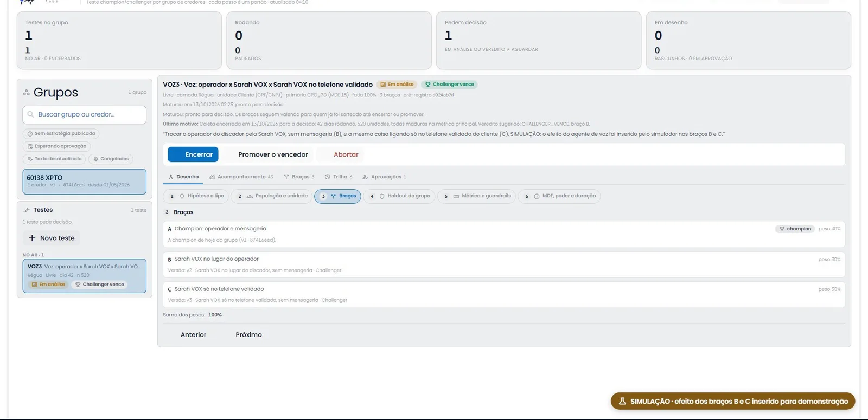Viewport: 868px width, 420px height.
Task: Go to step 6 MDE, poder e duração
Action: pyautogui.click(x=559, y=196)
